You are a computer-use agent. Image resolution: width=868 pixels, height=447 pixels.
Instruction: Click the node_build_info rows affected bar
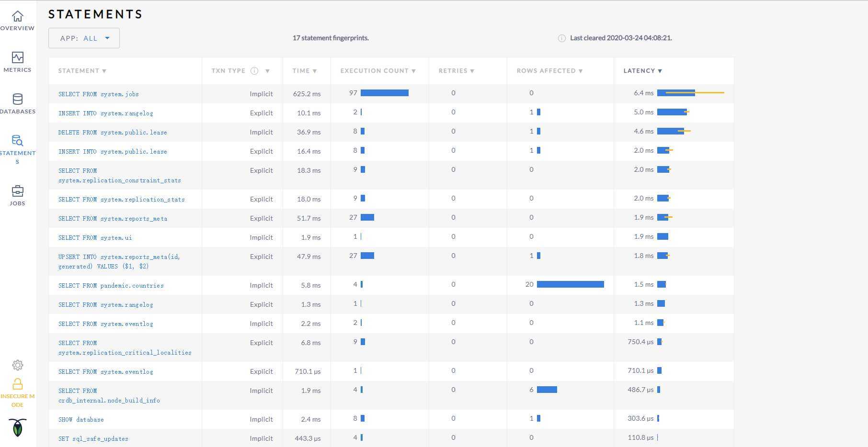[547, 390]
